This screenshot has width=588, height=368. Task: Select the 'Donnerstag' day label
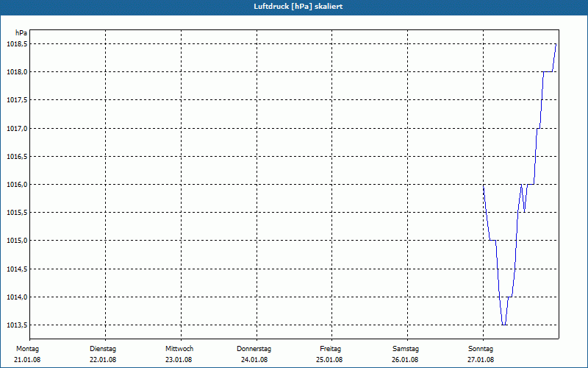tap(254, 349)
